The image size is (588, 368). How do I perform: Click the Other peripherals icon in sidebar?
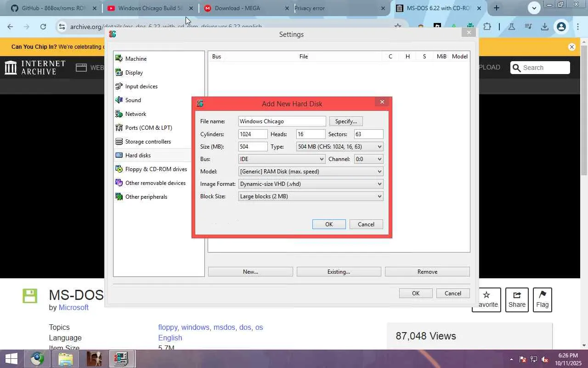click(x=119, y=196)
